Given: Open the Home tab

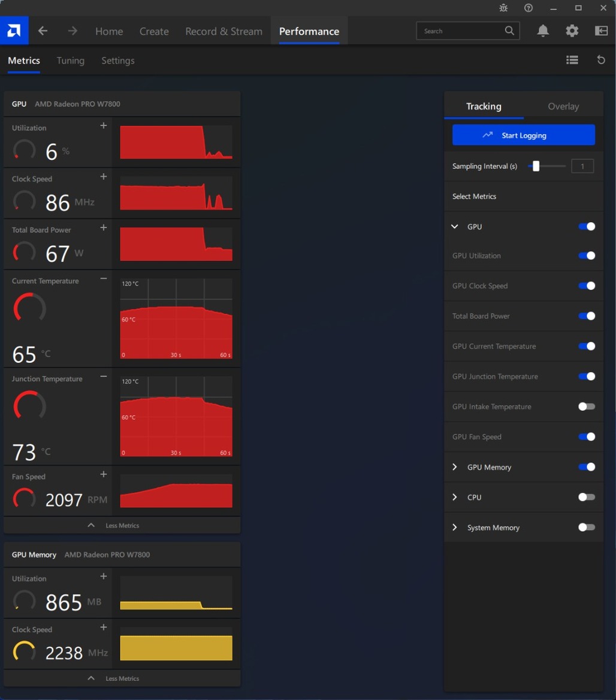Looking at the screenshot, I should click(109, 31).
